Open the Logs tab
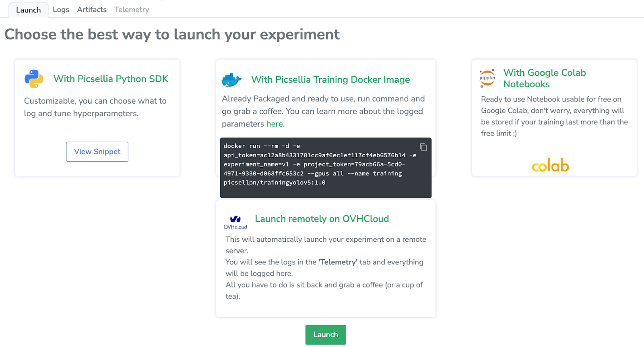The width and height of the screenshot is (644, 347). pos(61,10)
